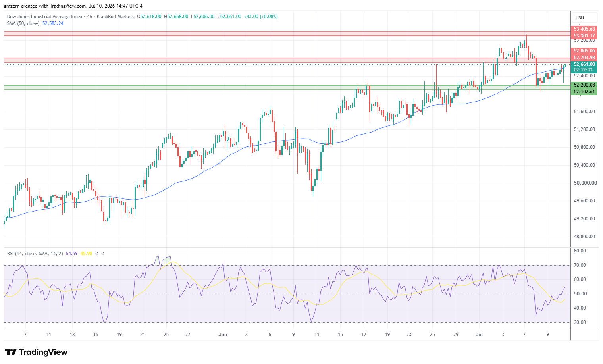Image resolution: width=603 pixels, height=364 pixels.
Task: Select the 51,600.00 price axis label
Action: point(584,112)
